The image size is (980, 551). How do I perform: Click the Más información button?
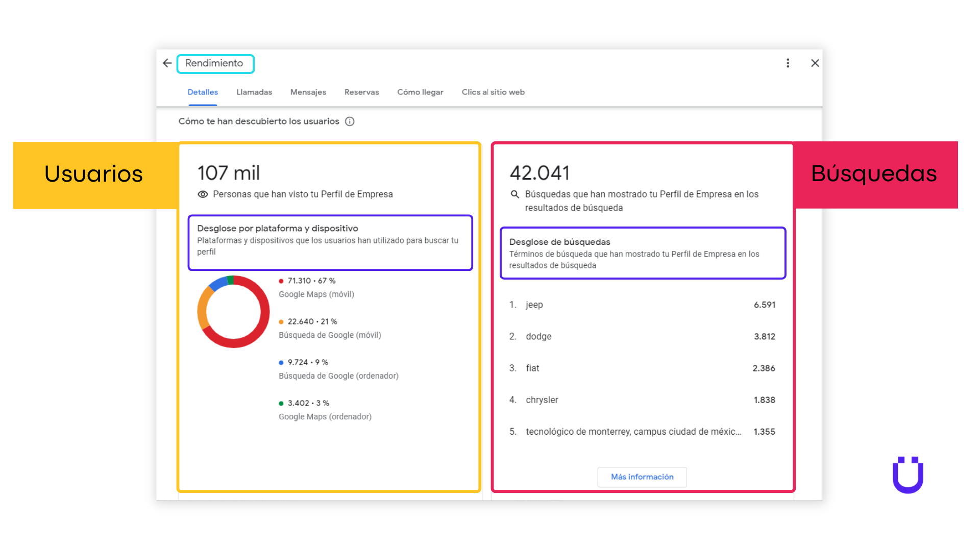(642, 477)
